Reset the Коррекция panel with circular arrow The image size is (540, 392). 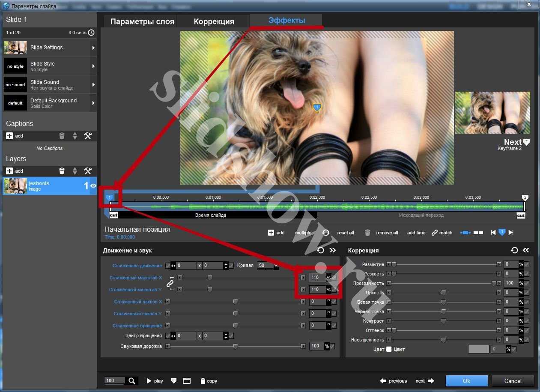pos(514,250)
